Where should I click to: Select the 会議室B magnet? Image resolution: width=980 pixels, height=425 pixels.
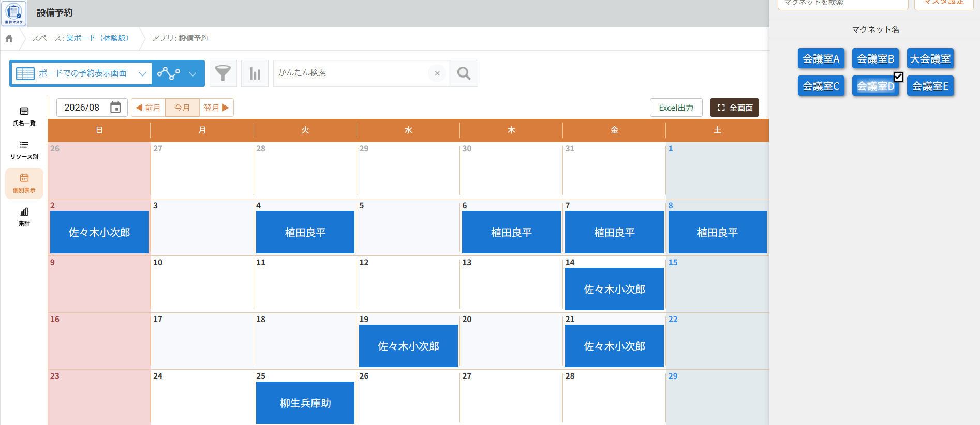coord(875,58)
